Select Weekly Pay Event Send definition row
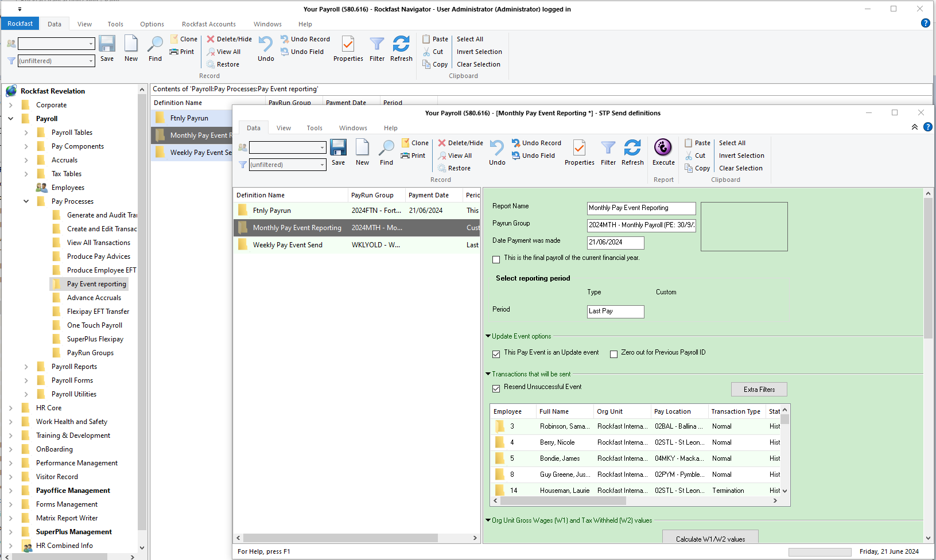Screen dimensions: 936x560 [x=356, y=245]
